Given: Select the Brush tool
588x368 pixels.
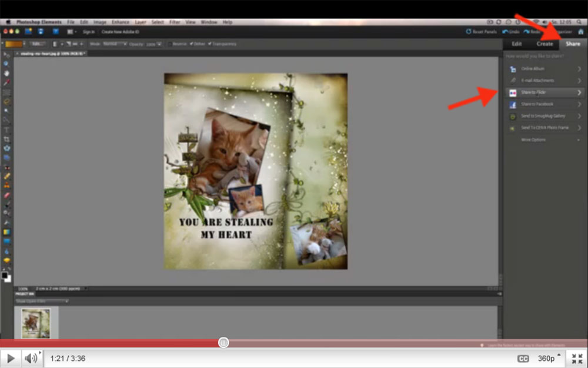Looking at the screenshot, I should [x=6, y=204].
